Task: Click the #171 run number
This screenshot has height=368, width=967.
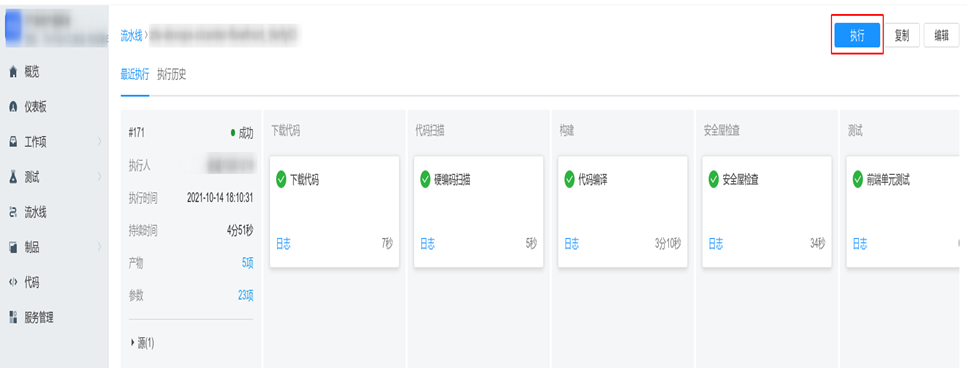Action: click(x=137, y=133)
